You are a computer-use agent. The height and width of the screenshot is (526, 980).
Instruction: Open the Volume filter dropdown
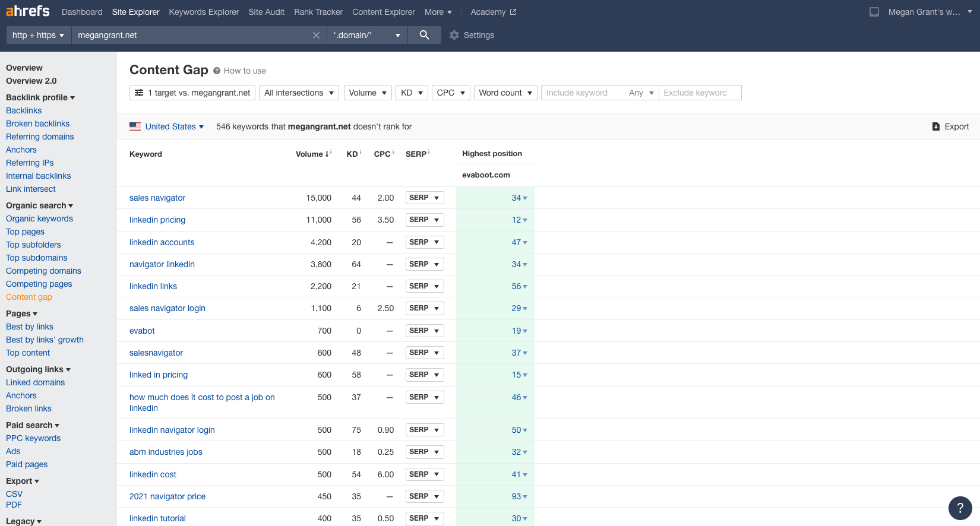click(x=368, y=93)
